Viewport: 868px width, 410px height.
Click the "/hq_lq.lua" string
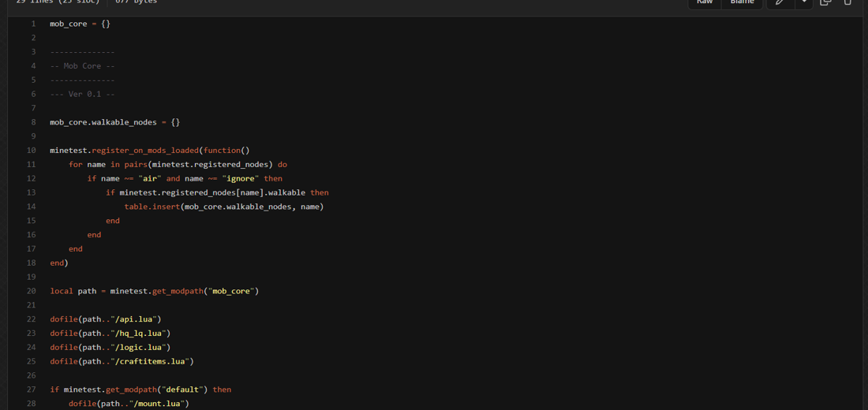coord(138,333)
